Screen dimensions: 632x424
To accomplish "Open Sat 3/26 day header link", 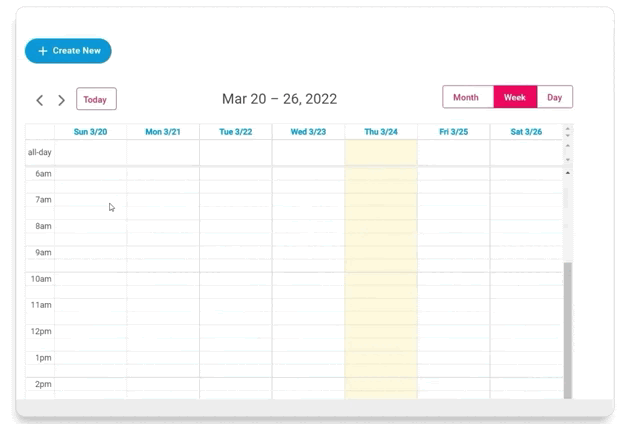I will point(526,132).
